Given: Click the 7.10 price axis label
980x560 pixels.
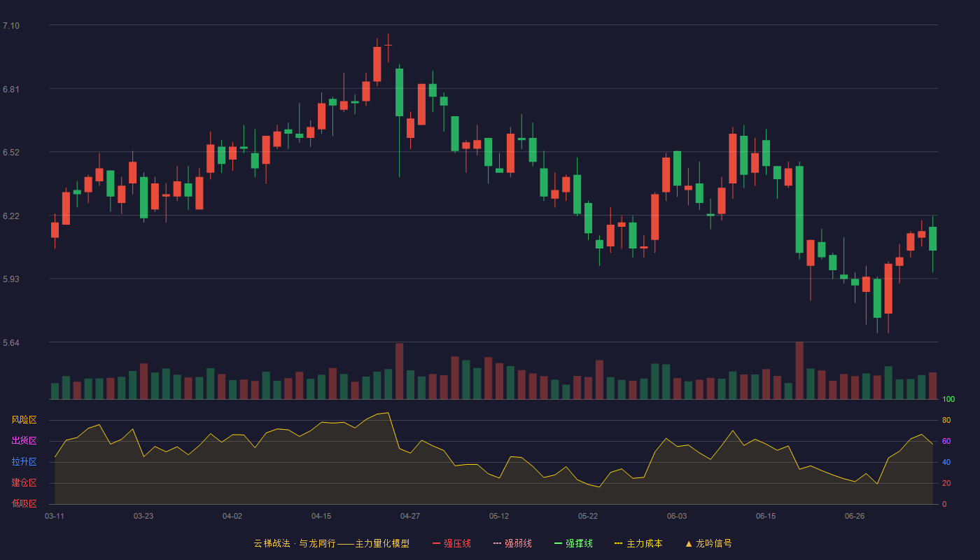Looking at the screenshot, I should click(11, 26).
